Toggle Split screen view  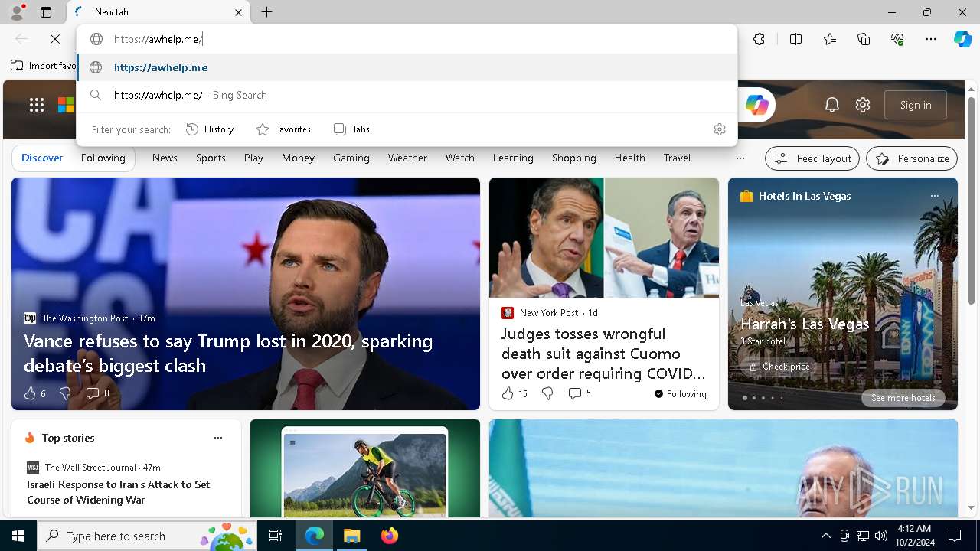coord(795,39)
